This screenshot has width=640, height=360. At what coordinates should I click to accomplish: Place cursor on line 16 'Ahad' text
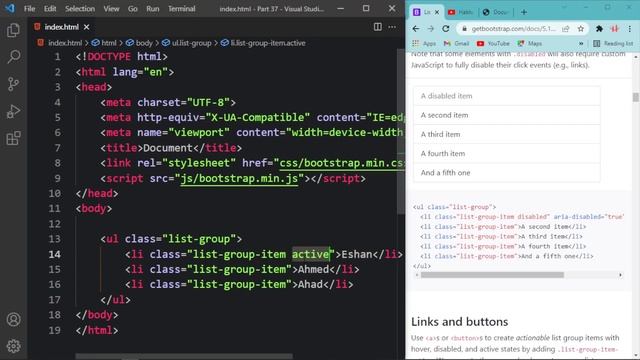tap(310, 284)
